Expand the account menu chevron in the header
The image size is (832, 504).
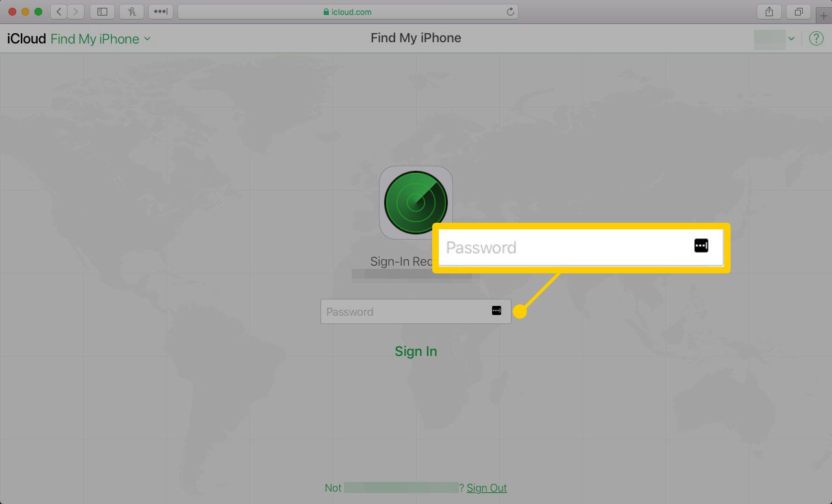pyautogui.click(x=791, y=39)
